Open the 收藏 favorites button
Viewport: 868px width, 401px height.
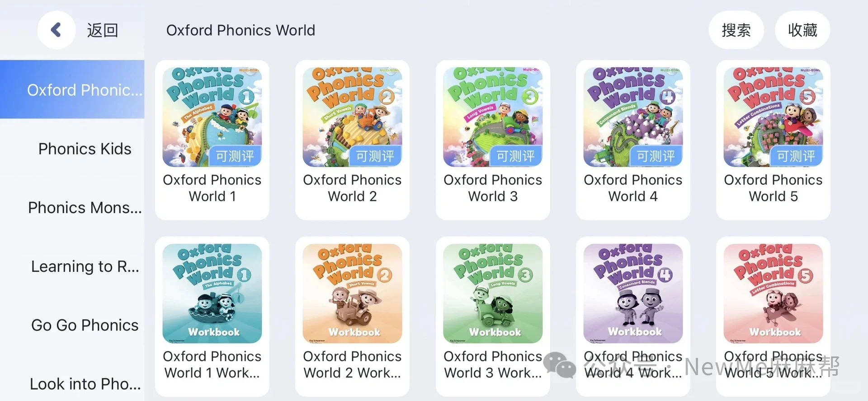(802, 30)
